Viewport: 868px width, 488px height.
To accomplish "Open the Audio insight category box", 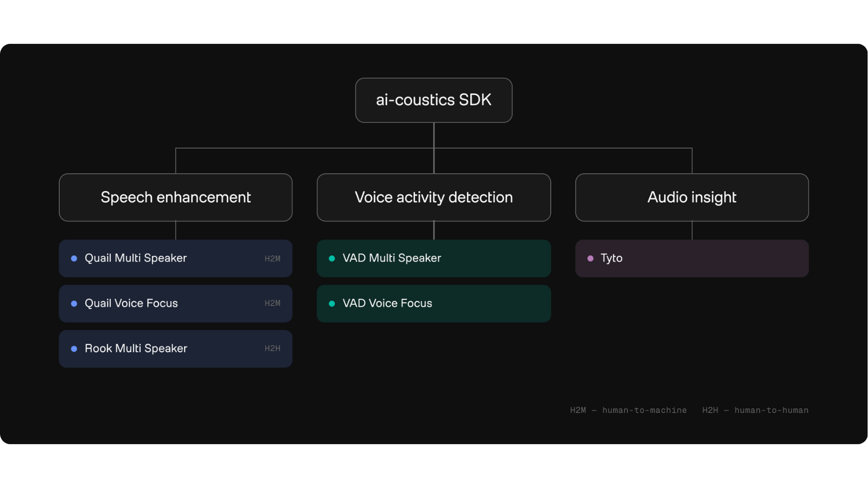I will (x=692, y=197).
